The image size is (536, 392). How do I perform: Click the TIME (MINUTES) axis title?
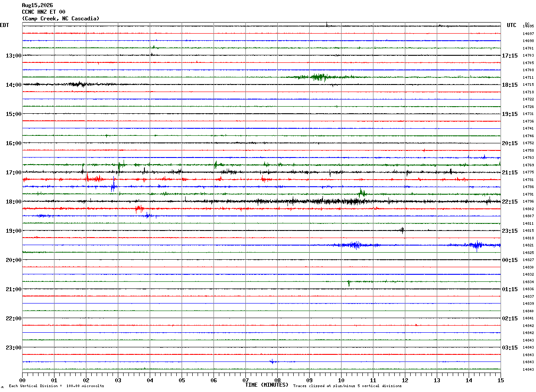pyautogui.click(x=267, y=385)
